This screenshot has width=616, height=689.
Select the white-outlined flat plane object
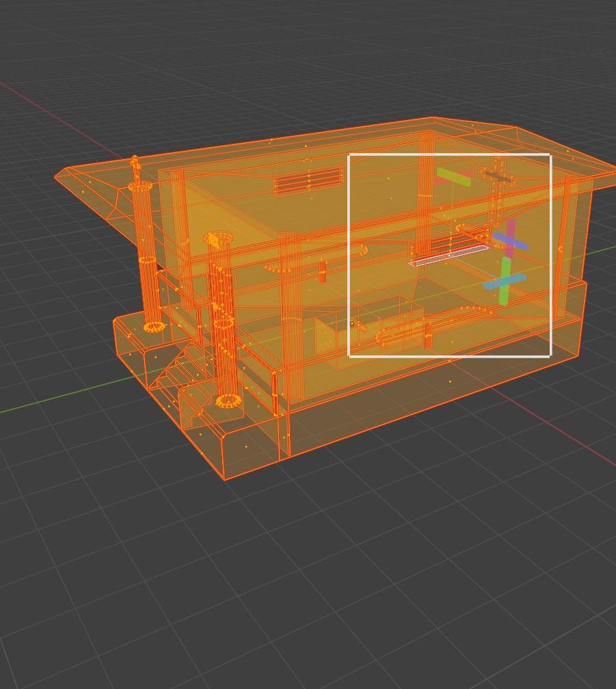(449, 256)
